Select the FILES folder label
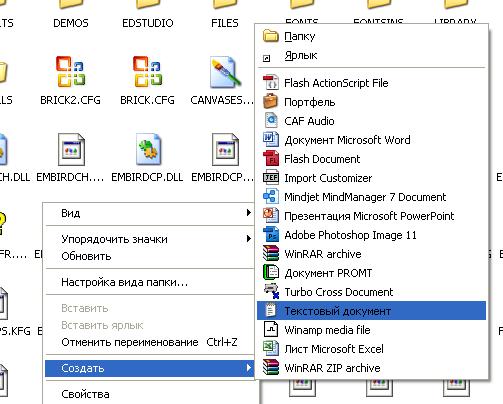The height and width of the screenshot is (404, 503). click(x=225, y=23)
